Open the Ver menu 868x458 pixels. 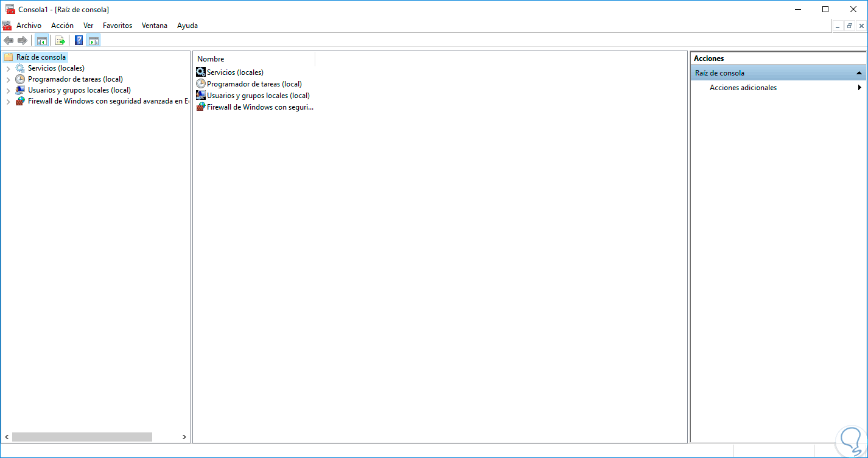[x=88, y=26]
